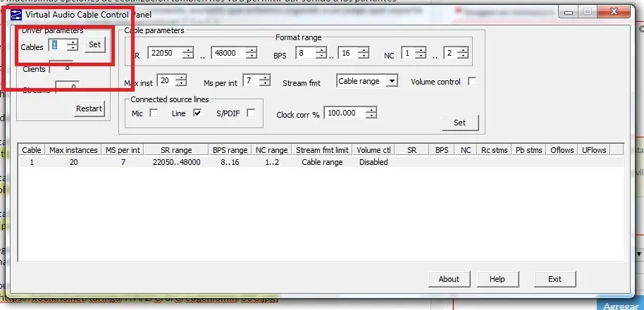Decrease minimum NC value 1
Image resolution: width=644 pixels, height=310 pixels.
click(421, 56)
